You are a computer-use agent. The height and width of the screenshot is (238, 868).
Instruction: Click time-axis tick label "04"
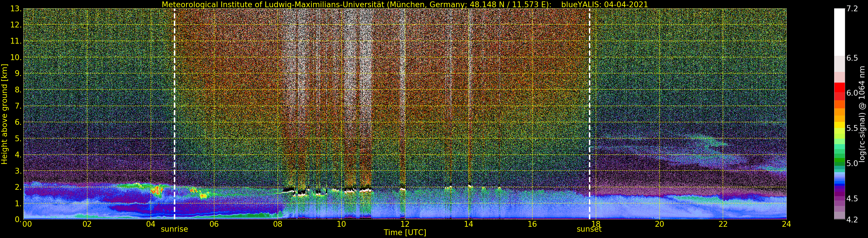coord(150,224)
